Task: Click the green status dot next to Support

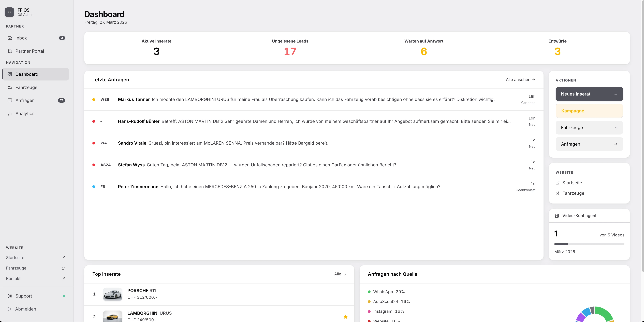Action: [x=64, y=296]
